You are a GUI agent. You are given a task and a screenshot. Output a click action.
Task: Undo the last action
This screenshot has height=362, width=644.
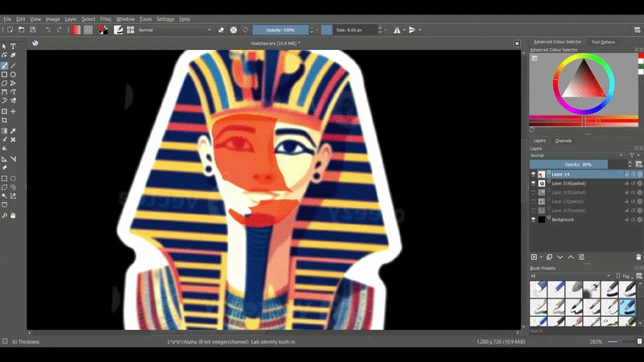tap(47, 30)
